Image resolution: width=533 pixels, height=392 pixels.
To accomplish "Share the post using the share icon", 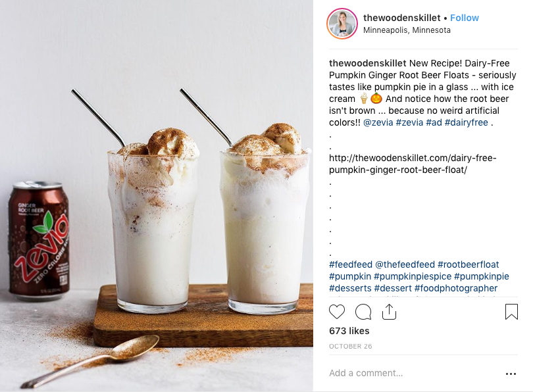I will (389, 312).
